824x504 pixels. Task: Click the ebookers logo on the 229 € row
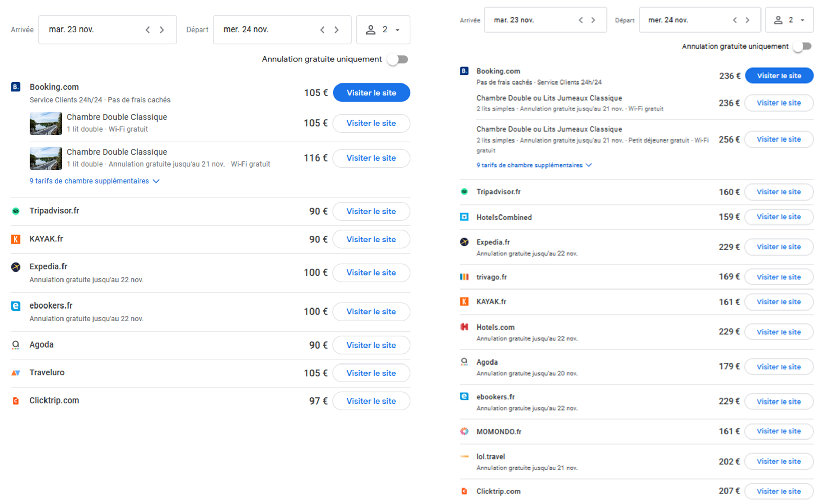pos(464,397)
